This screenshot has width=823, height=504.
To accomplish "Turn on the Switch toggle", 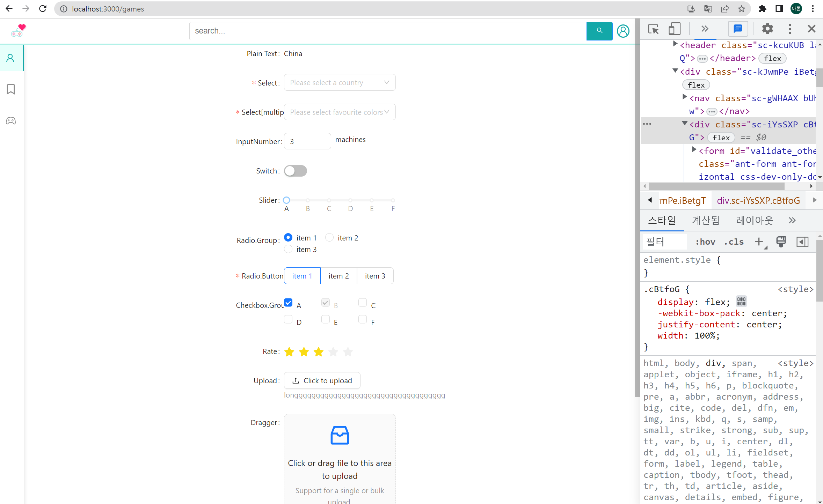I will point(295,171).
